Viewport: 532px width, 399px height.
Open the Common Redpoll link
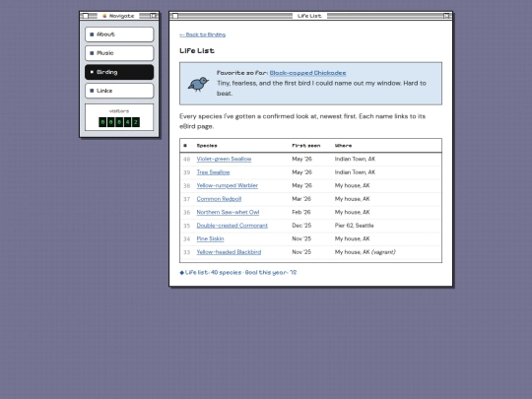[x=219, y=199]
